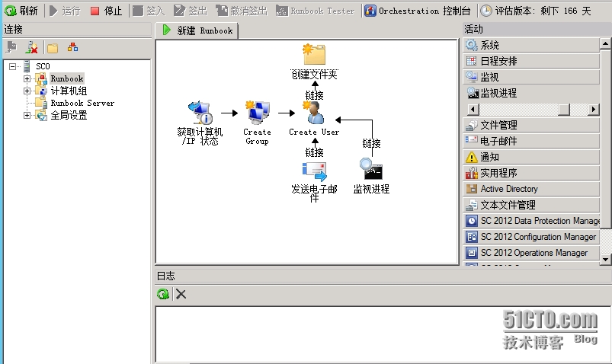Expand the Active Directory activity category
Viewport: 612px width, 364px height.
[531, 189]
